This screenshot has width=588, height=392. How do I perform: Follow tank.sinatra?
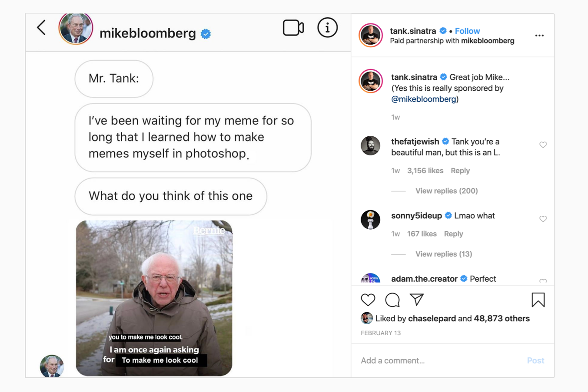[x=467, y=31]
